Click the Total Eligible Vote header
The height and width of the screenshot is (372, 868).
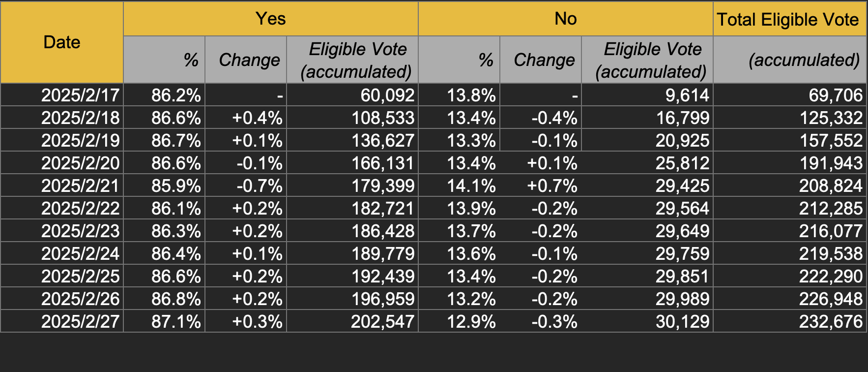788,20
